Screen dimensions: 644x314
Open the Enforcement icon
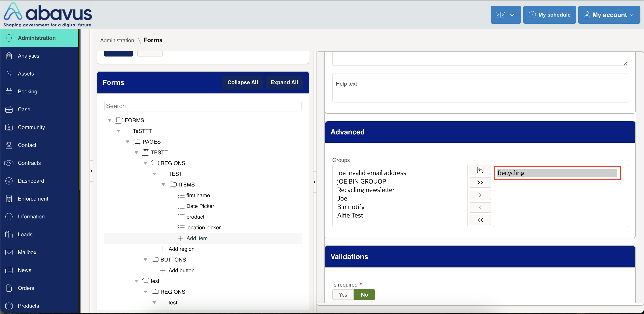[x=9, y=199]
